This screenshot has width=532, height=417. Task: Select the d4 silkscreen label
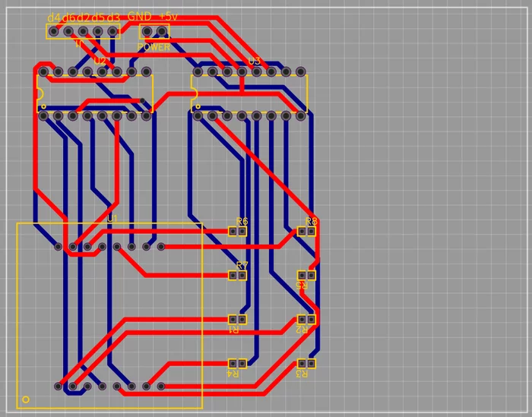tap(54, 17)
